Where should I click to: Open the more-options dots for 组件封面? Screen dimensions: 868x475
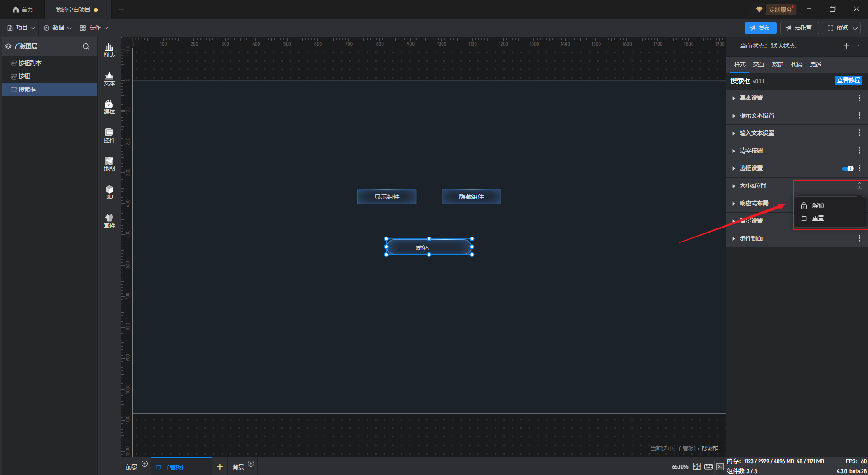(859, 238)
